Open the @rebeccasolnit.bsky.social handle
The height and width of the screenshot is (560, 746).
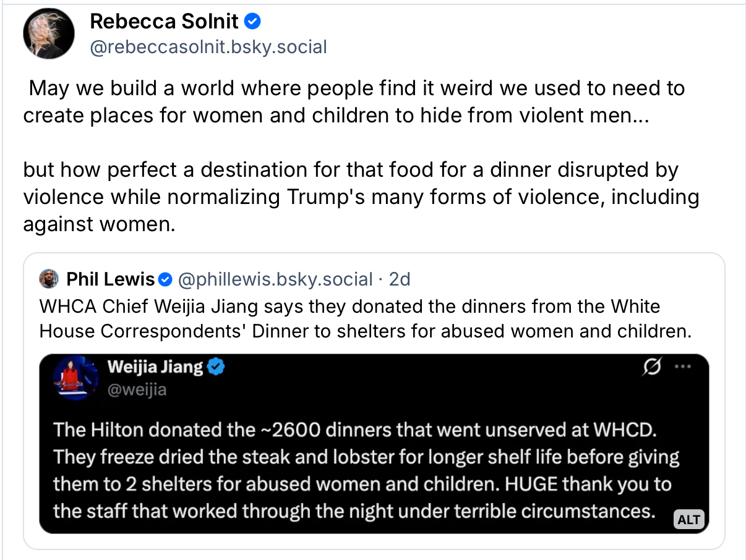208,47
